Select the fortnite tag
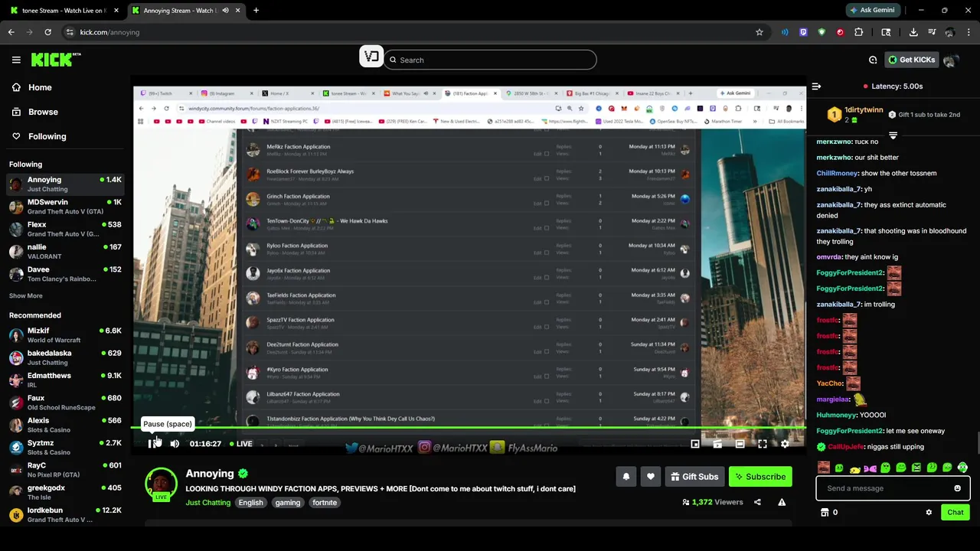The image size is (980, 551). point(325,503)
